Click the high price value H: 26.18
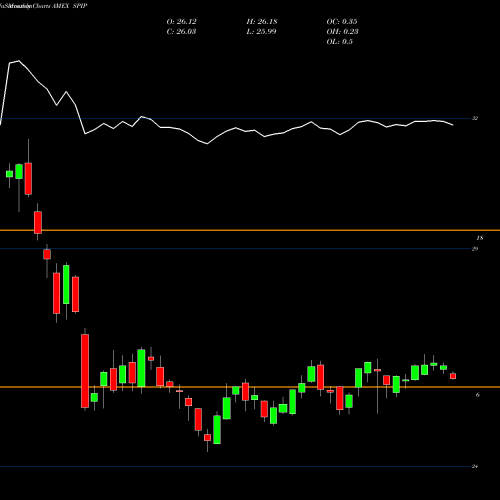The image size is (500, 500). tap(262, 22)
